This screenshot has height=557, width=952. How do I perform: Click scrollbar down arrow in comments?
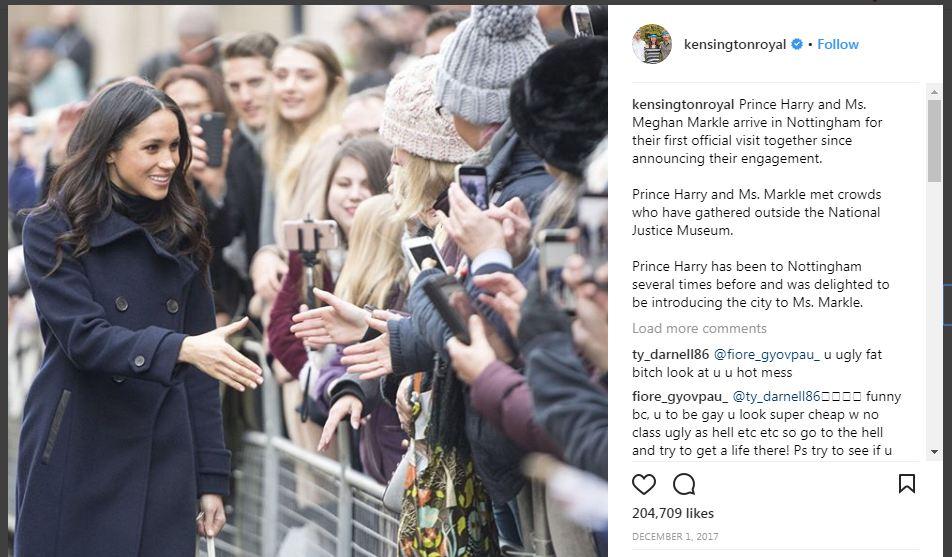(934, 452)
